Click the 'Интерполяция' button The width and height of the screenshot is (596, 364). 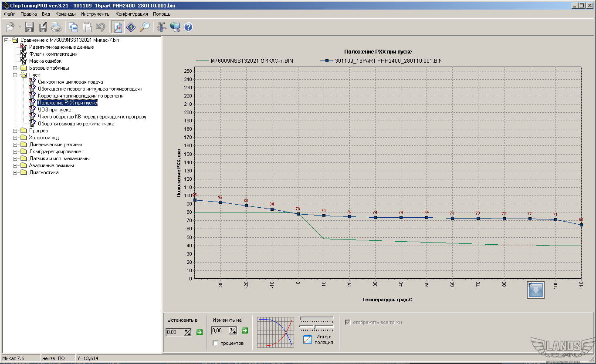(x=308, y=340)
